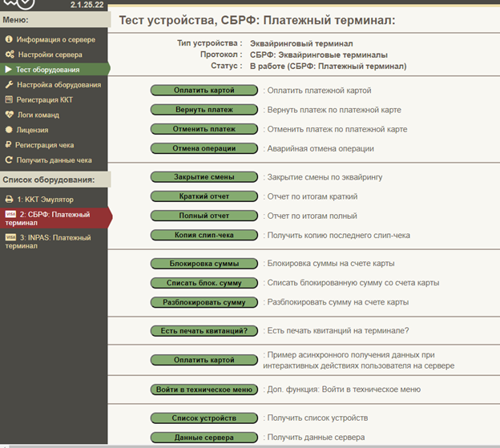
Task: Click the gears icon beside Настройки сервера
Action: tap(10, 54)
